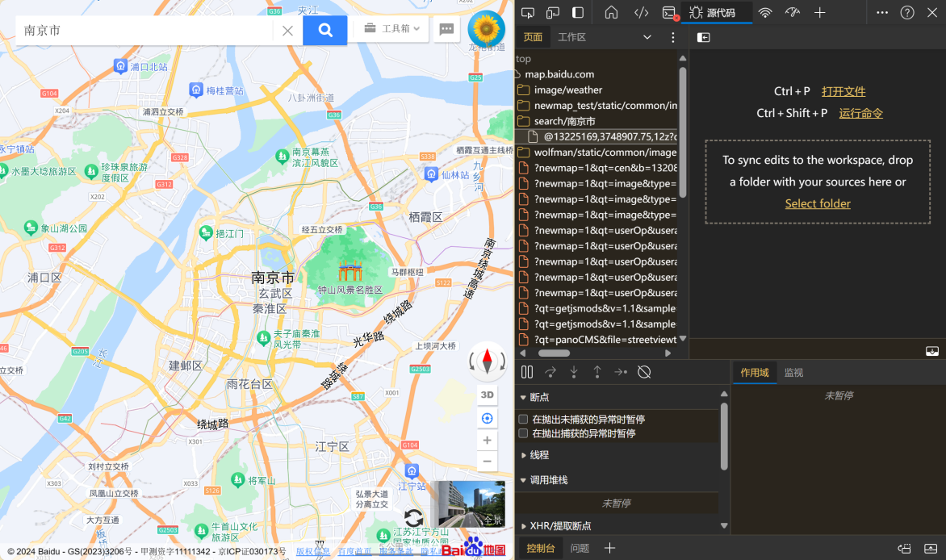Click inside the 南京市 search field
946x560 pixels.
(144, 30)
